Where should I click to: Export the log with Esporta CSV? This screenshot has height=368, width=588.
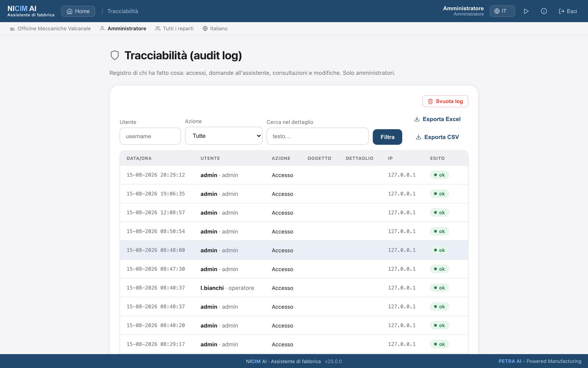point(437,137)
